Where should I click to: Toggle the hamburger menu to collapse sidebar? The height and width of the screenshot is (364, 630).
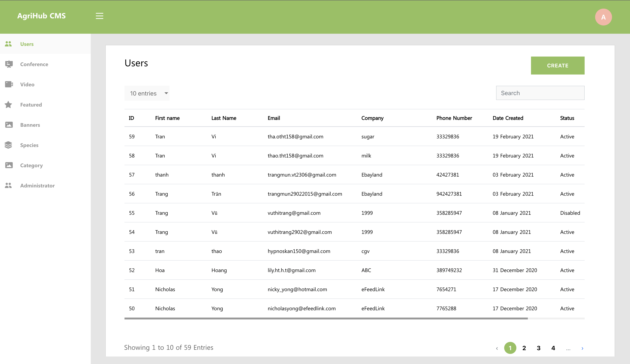[x=100, y=16]
